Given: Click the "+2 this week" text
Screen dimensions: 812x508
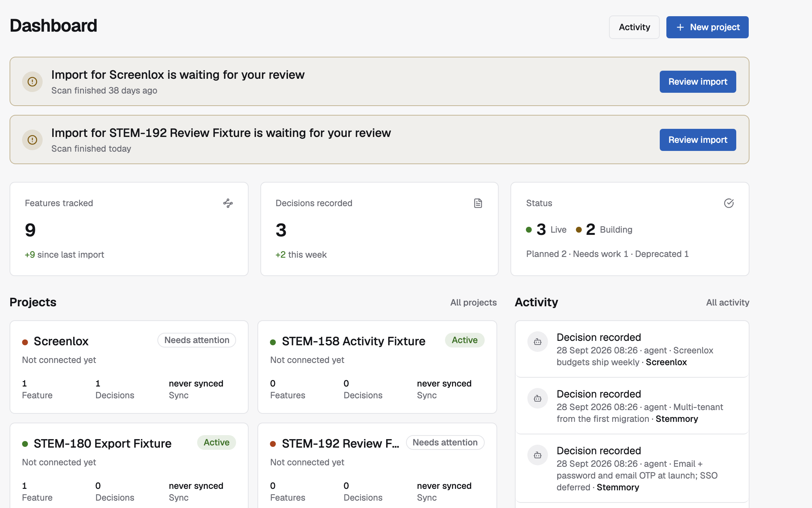Looking at the screenshot, I should [301, 255].
